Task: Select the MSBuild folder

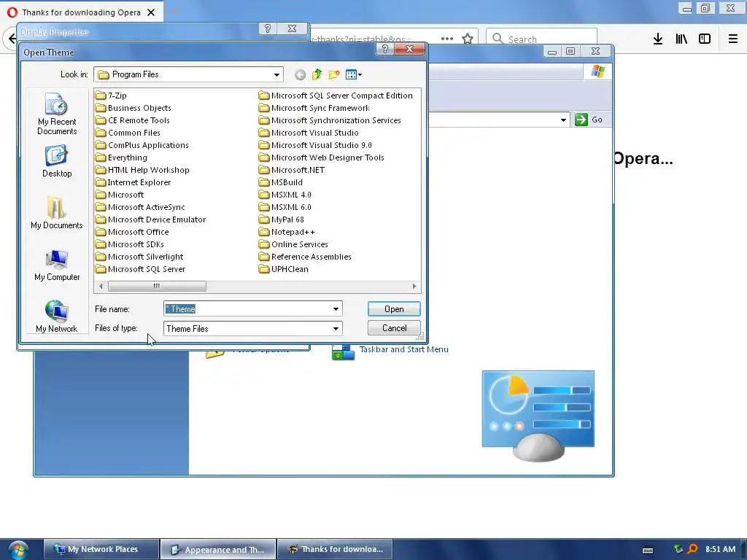Action: 281,182
